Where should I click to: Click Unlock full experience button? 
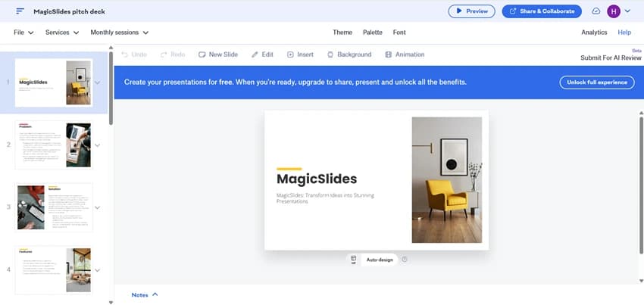597,82
